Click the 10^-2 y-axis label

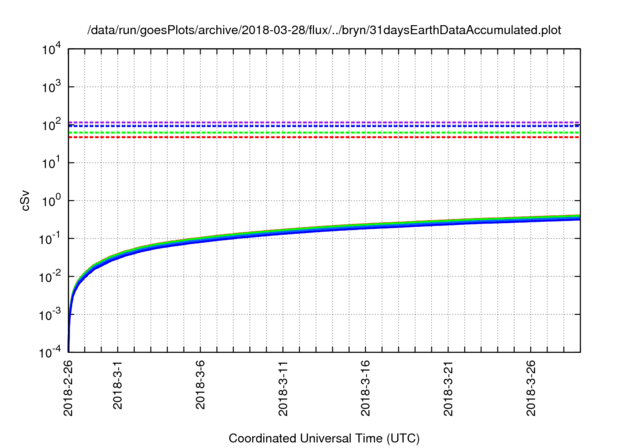(x=50, y=277)
